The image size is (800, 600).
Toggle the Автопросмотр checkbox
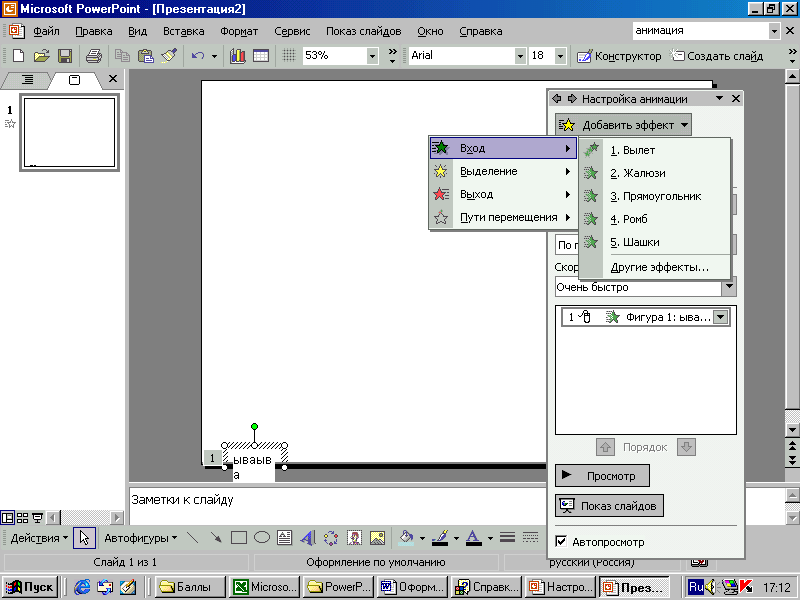[x=561, y=541]
